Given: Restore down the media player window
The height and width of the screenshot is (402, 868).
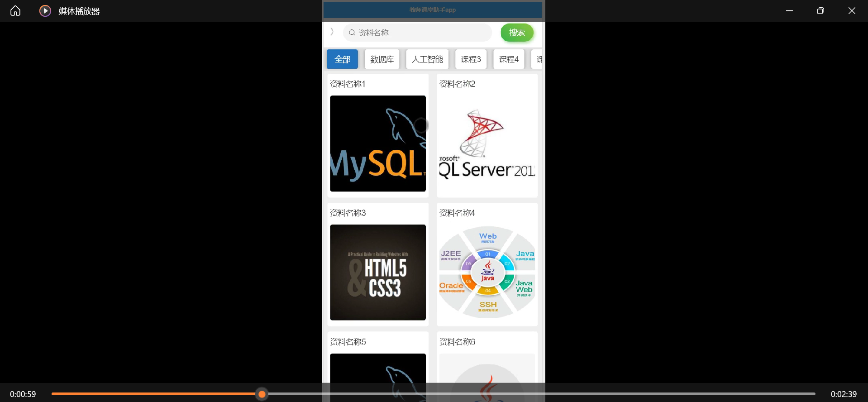Looking at the screenshot, I should coord(820,11).
